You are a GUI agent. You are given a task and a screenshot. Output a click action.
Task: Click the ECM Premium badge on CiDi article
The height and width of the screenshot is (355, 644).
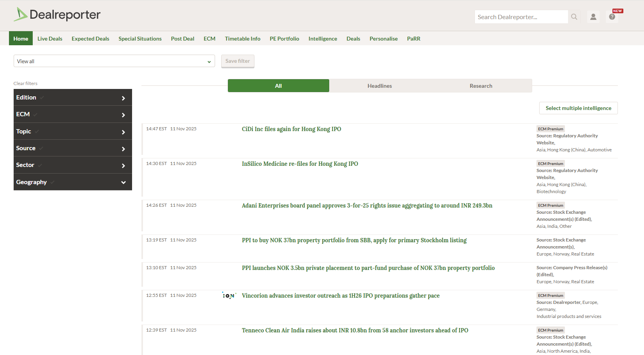[x=550, y=129]
